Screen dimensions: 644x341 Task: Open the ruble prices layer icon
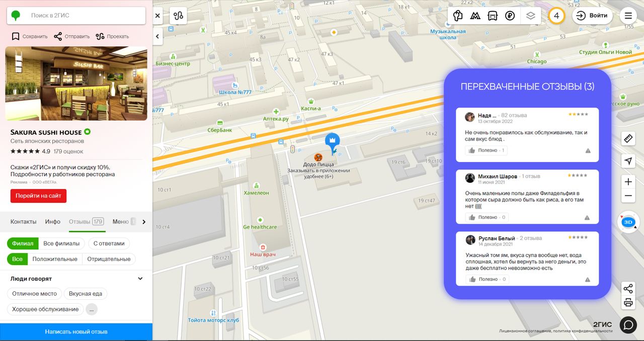(x=510, y=16)
